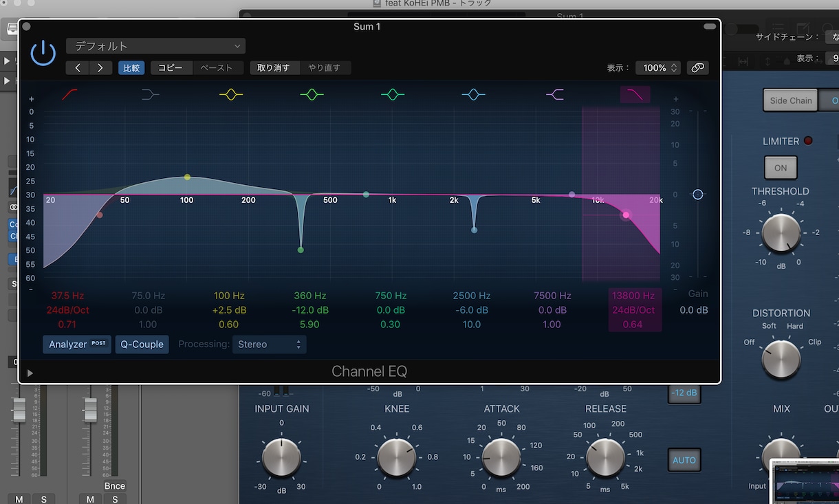
Task: Click the compressor RELEASE knob
Action: 605,458
